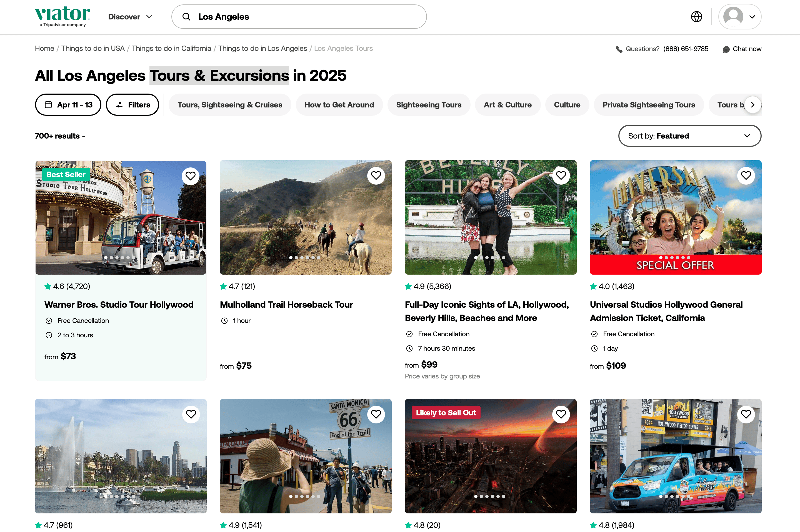800x532 pixels.
Task: Go to Things to do in California breadcrumb
Action: [x=171, y=48]
